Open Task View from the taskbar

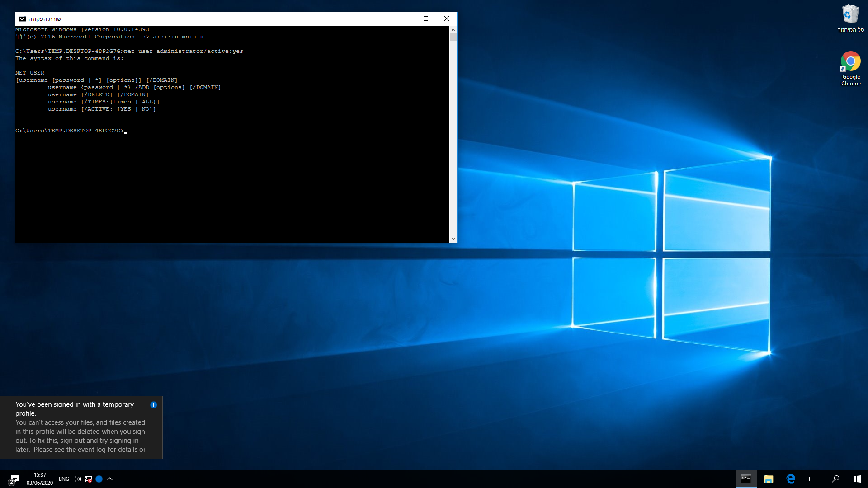(x=813, y=479)
